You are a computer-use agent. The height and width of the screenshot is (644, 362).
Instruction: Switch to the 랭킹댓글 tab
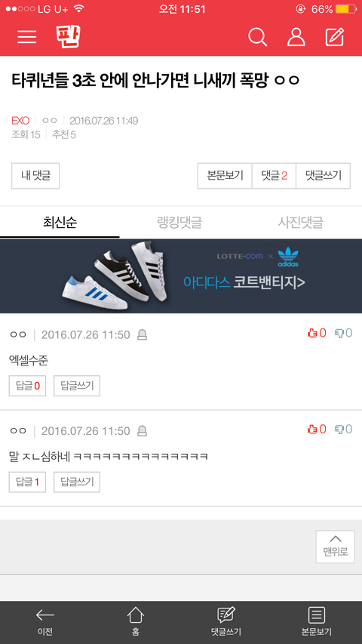click(179, 223)
